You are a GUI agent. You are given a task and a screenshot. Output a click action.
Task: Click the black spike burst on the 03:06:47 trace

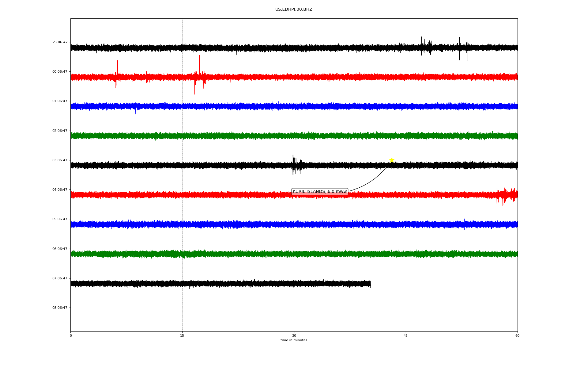pos(296,165)
